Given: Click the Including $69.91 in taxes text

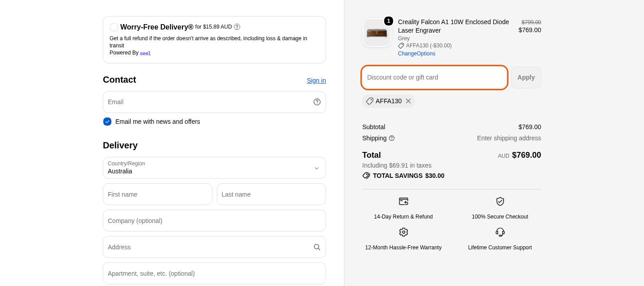Looking at the screenshot, I should 397,165.
